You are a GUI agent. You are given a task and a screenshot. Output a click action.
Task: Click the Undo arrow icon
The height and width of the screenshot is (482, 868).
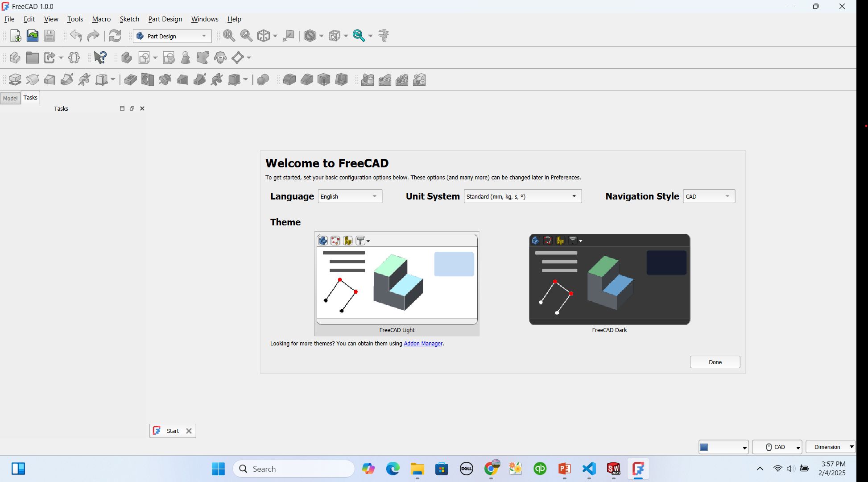tap(76, 36)
